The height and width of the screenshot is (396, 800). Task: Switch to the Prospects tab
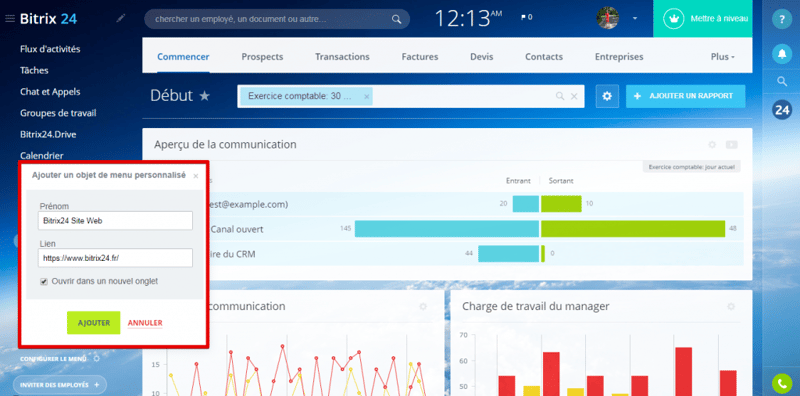click(x=262, y=57)
